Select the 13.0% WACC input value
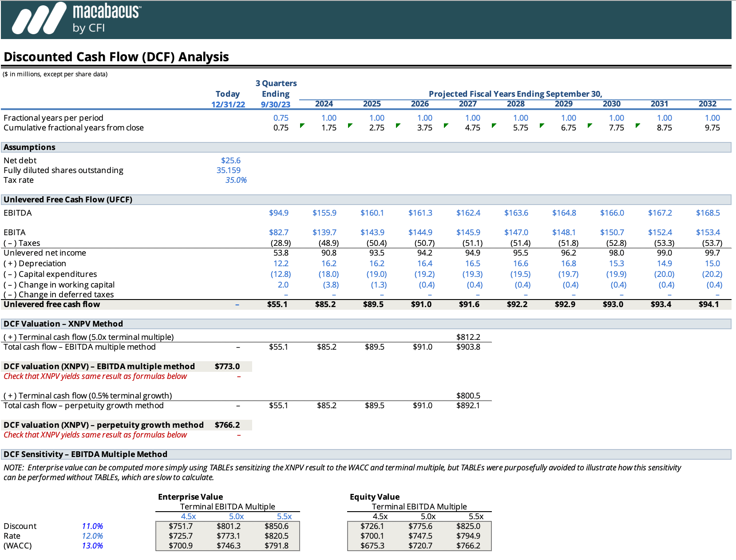This screenshot has height=560, width=736. click(93, 546)
